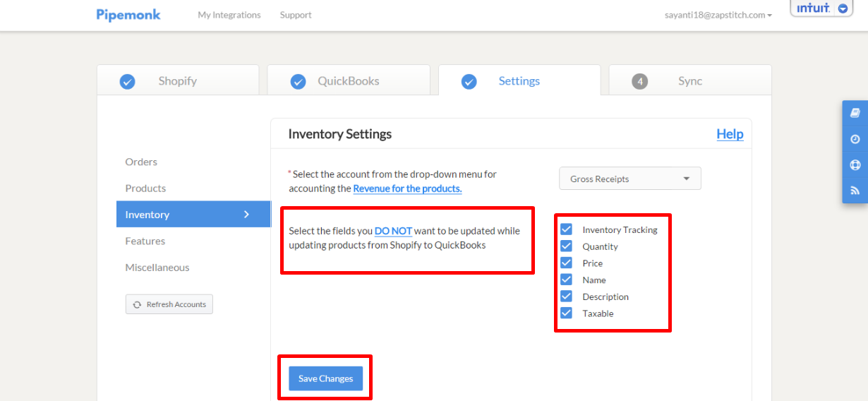Screen dimensions: 868x401
Task: Uncheck the Name checkbox
Action: click(566, 280)
